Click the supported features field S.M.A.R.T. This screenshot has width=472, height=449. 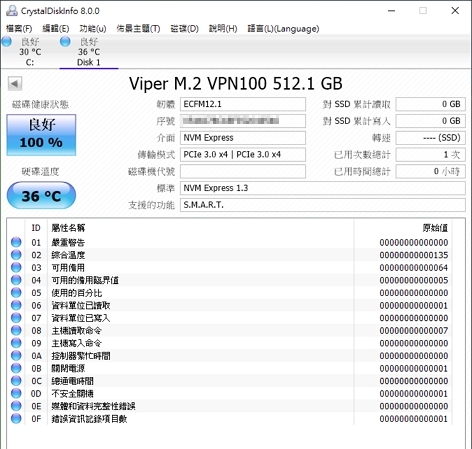(323, 205)
